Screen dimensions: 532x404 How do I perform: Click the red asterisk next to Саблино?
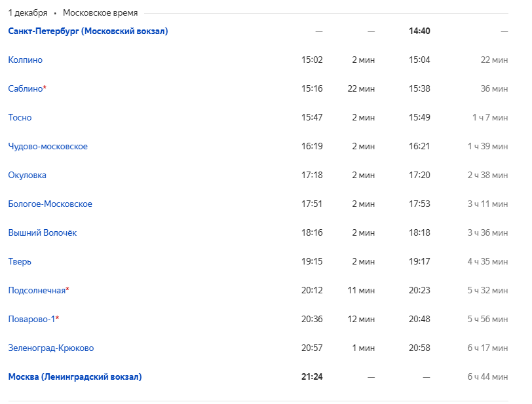click(x=45, y=87)
